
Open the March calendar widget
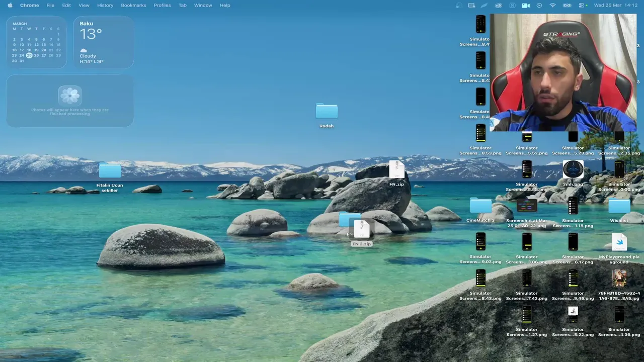pyautogui.click(x=36, y=42)
